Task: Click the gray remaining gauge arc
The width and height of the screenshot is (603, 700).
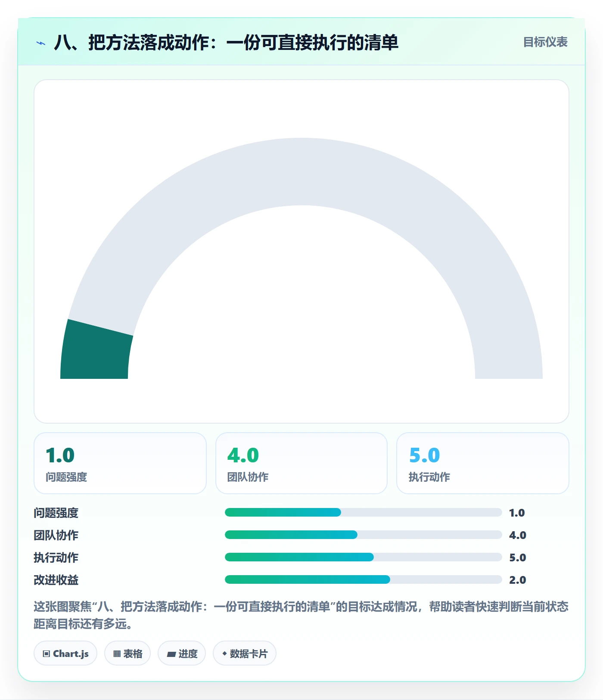Action: coord(301,172)
